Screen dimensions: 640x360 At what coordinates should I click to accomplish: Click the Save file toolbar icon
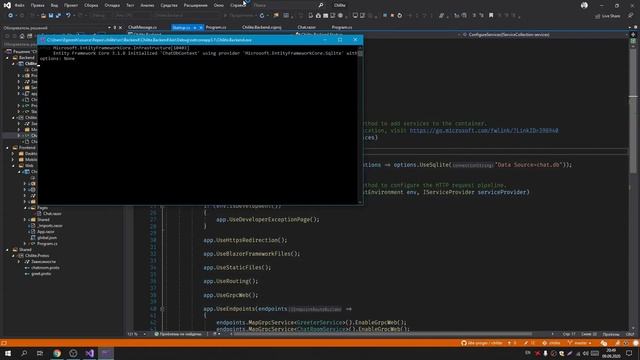click(51, 16)
